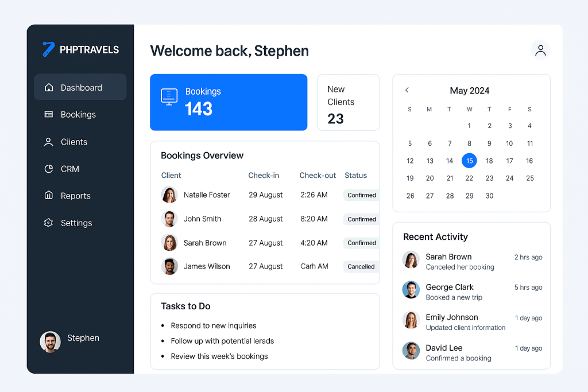Click the 29 August check-in date

click(x=265, y=195)
